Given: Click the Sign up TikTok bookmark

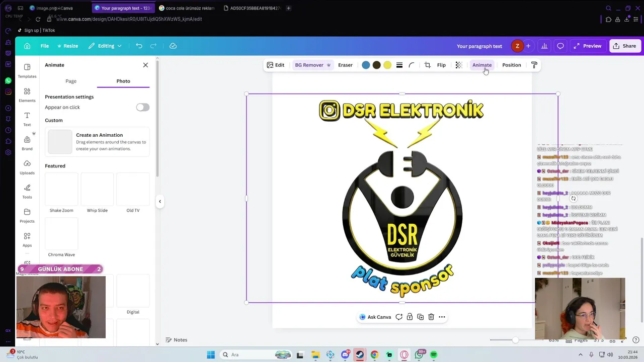Looking at the screenshot, I should 36,30.
